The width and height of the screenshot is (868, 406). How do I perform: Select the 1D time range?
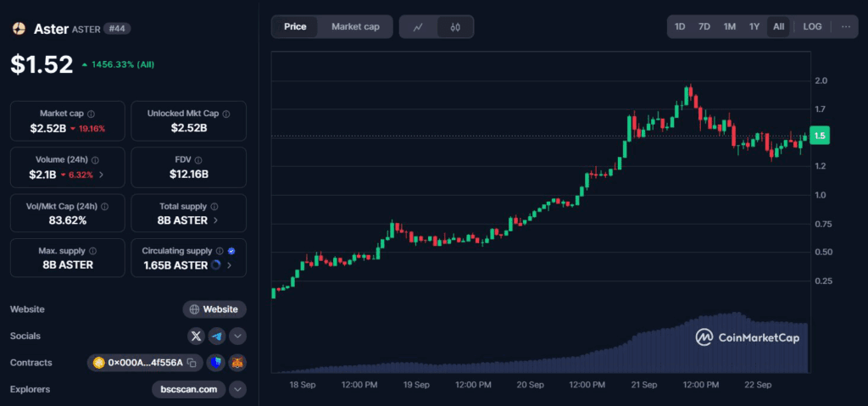[680, 26]
